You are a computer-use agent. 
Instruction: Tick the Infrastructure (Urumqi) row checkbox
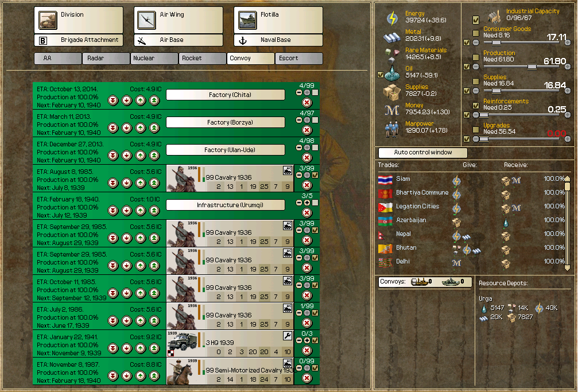315,203
